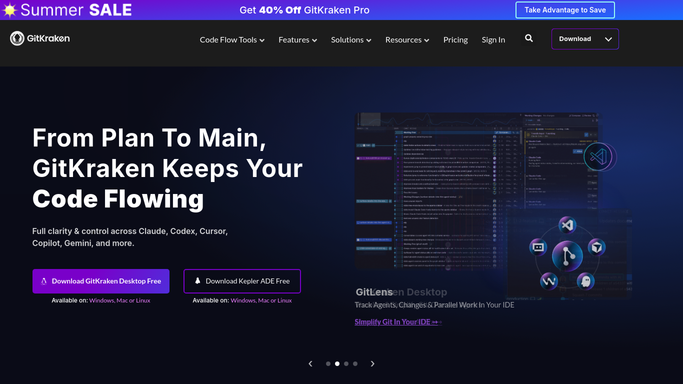Click Download GitKraken Desktop Free
The width and height of the screenshot is (683, 384).
(101, 281)
